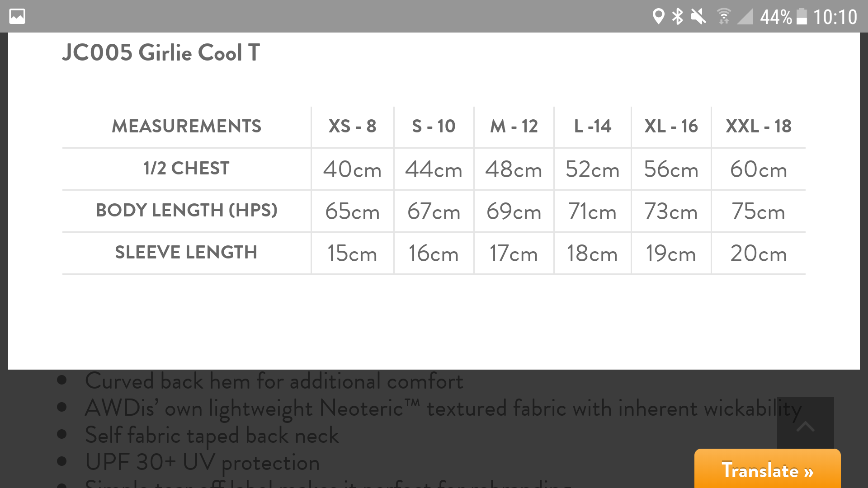Click the 1/2 CHEST row label
The width and height of the screenshot is (868, 488).
[186, 169]
